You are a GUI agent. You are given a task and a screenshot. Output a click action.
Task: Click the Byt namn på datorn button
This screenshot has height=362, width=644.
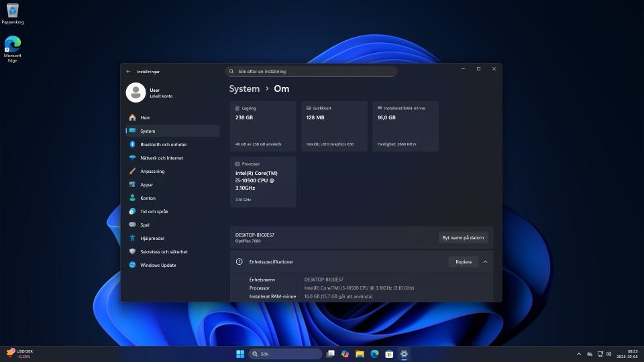(x=464, y=237)
